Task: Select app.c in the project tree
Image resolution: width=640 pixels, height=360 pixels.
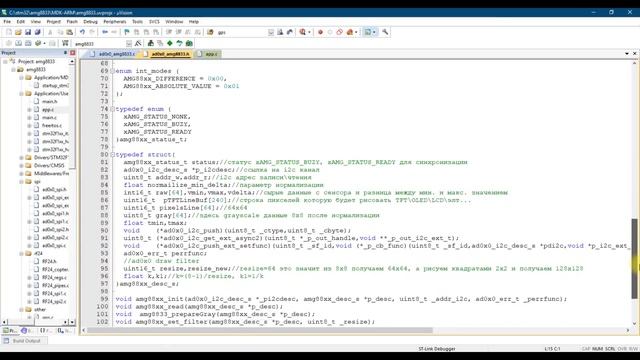Action: pos(48,109)
